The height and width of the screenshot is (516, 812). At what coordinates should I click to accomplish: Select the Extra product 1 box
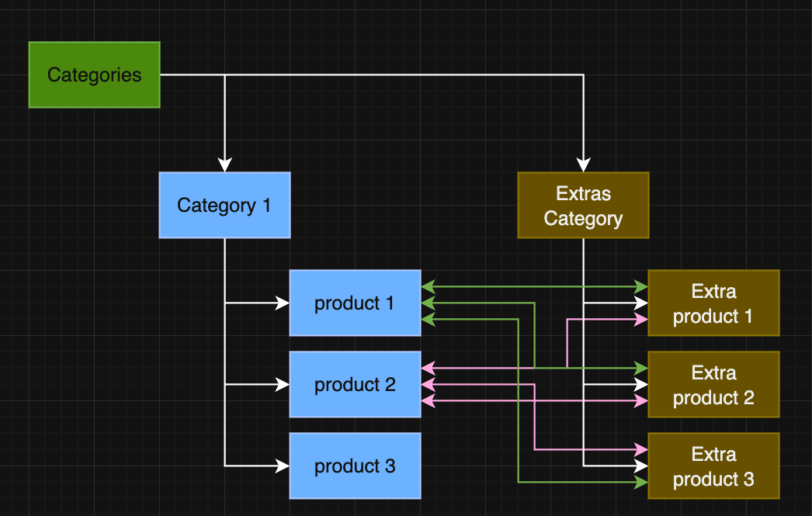coord(713,303)
